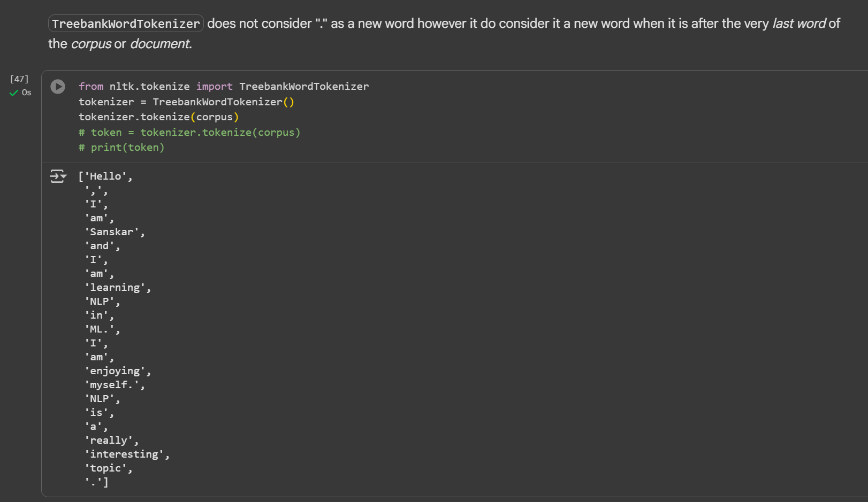Click the 0s execution time label
The width and height of the screenshot is (868, 502).
[x=26, y=93]
